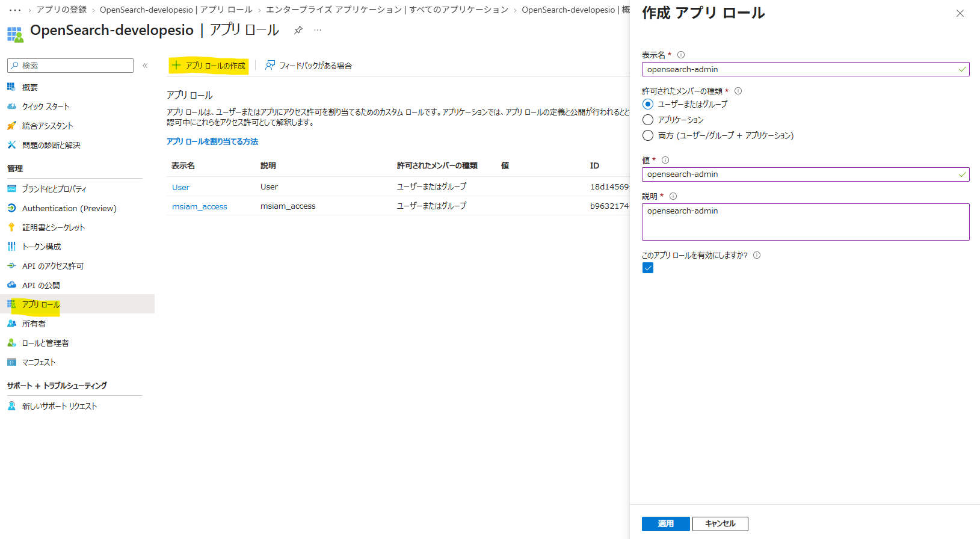Click the 統合アシスタント rocket icon
Screen dimensions: 980x539
11,126
